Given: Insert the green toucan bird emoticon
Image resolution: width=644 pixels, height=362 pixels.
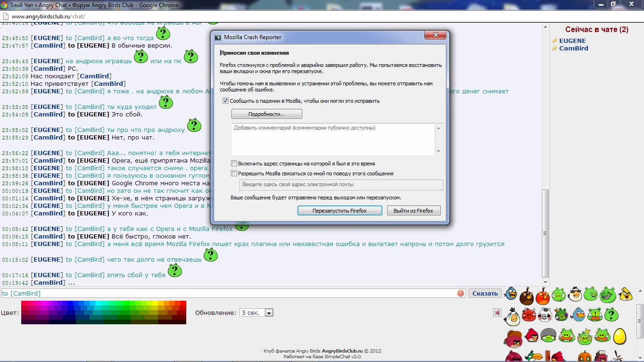Looking at the screenshot, I should pyautogui.click(x=534, y=356).
